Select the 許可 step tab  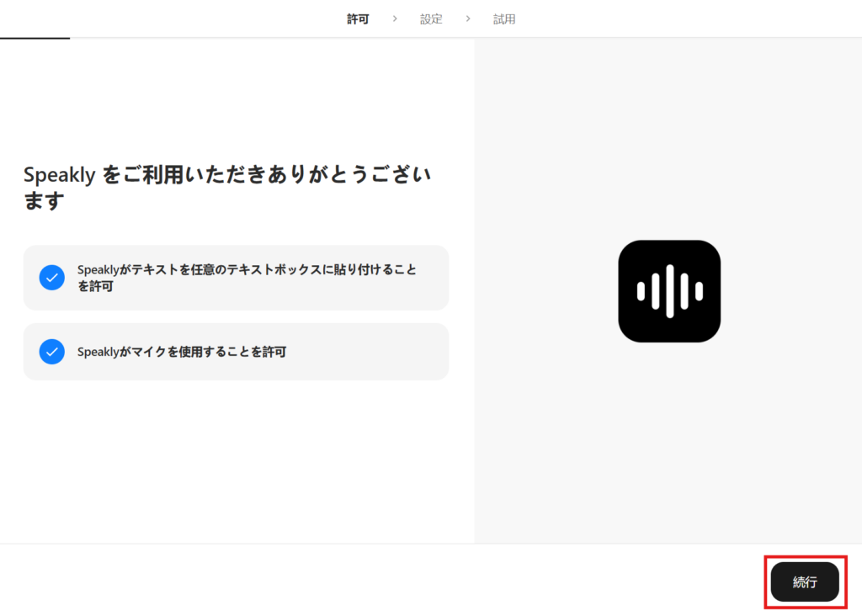[358, 19]
